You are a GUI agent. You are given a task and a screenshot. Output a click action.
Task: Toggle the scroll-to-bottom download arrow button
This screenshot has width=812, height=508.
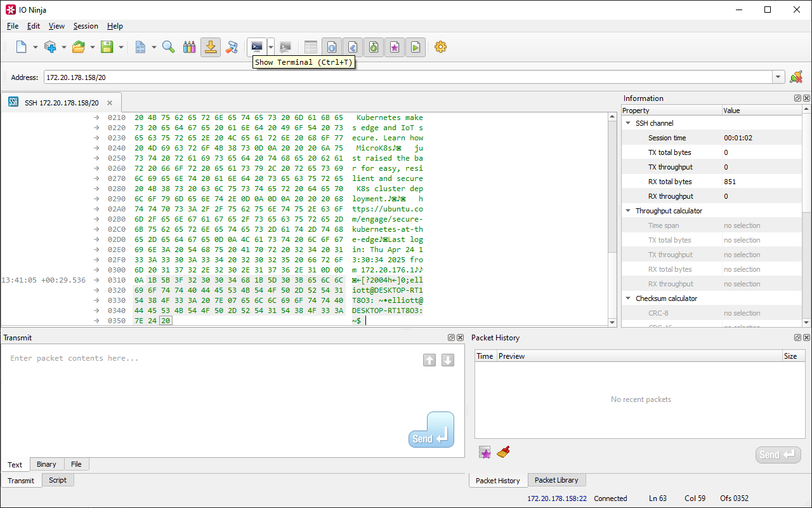click(x=211, y=47)
